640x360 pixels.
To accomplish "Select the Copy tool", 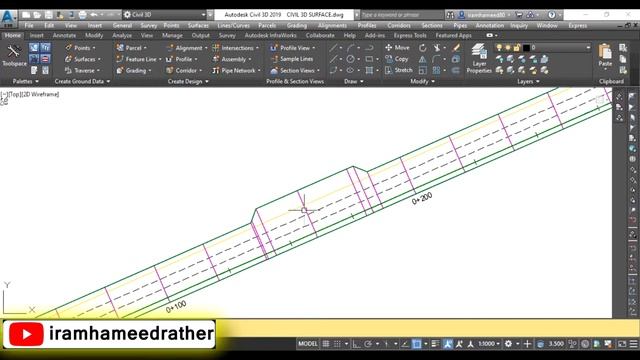I will click(x=396, y=59).
